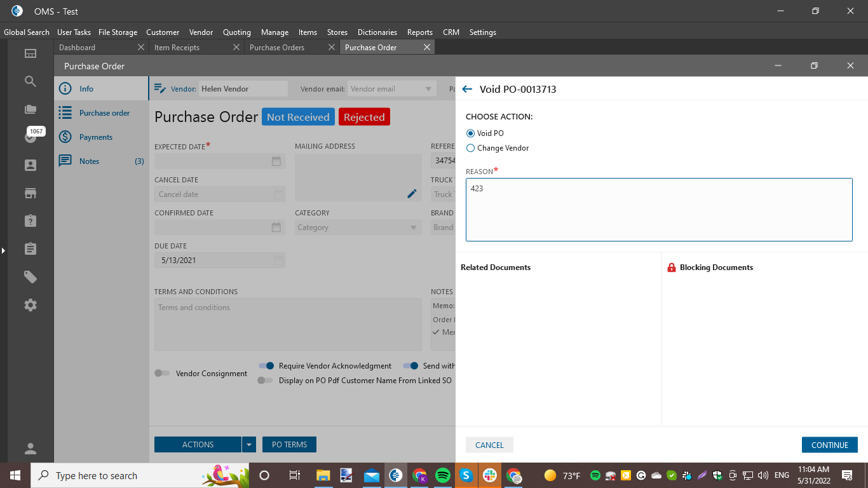868x488 pixels.
Task: Select the Void PO radio option
Action: (470, 133)
